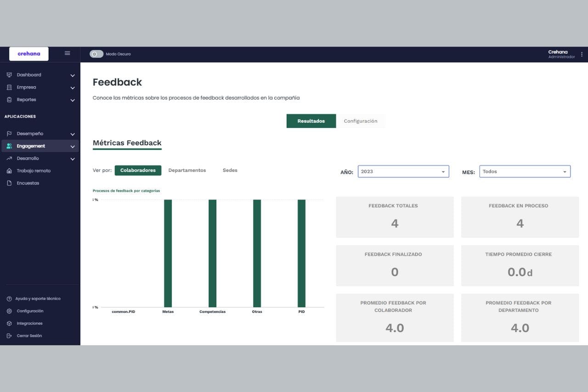This screenshot has height=392, width=588.
Task: Expand the Dashboard menu chevron
Action: (73, 75)
